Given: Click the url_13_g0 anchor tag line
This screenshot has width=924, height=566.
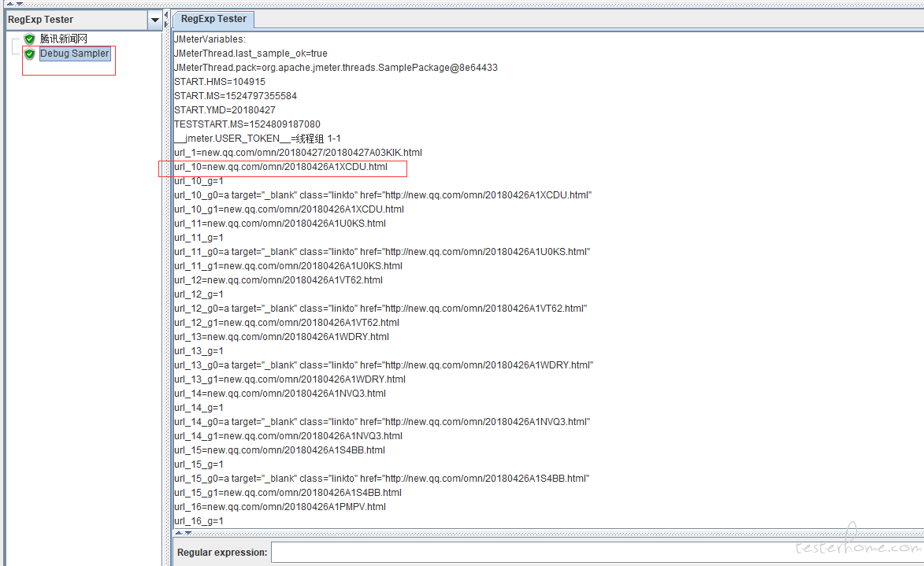Looking at the screenshot, I should click(x=384, y=364).
